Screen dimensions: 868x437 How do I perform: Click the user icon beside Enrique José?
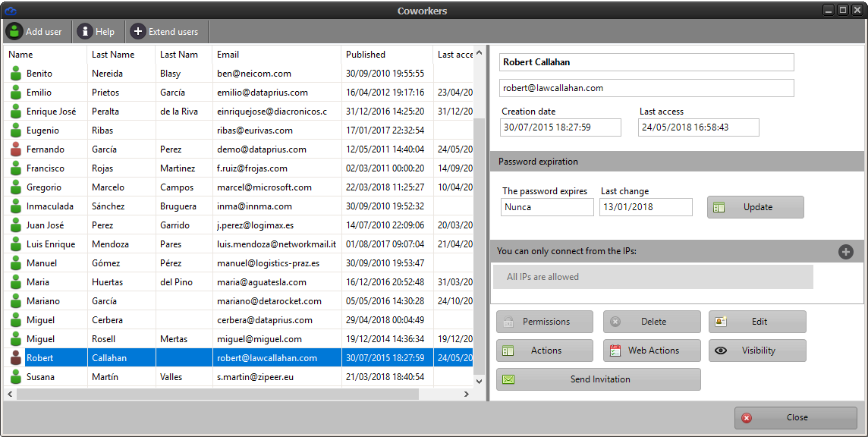[16, 112]
